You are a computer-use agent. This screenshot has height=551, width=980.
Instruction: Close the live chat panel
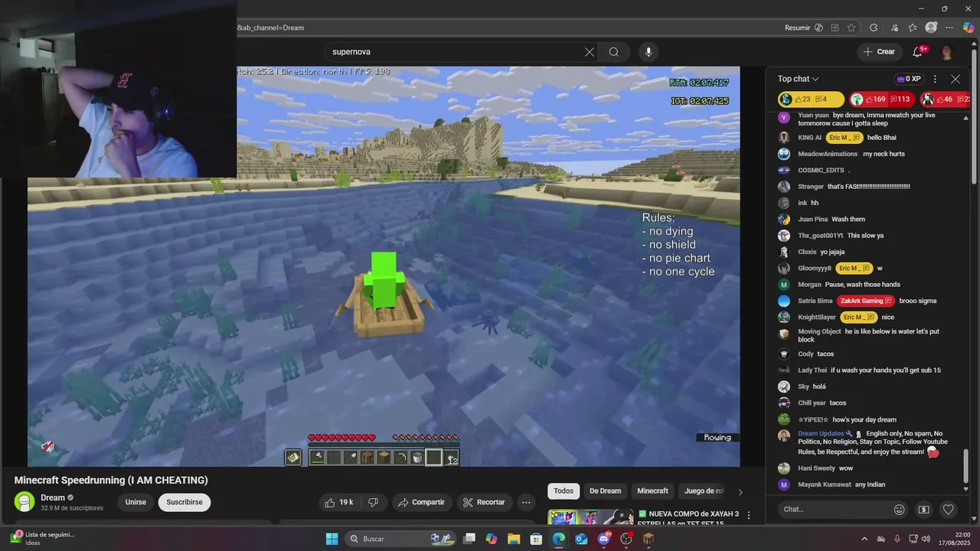click(955, 79)
